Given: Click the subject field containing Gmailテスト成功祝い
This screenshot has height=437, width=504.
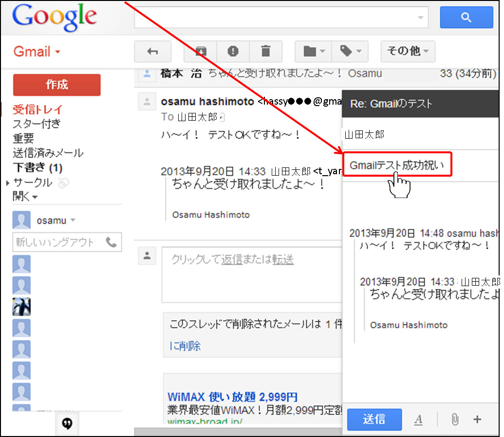Looking at the screenshot, I should tap(397, 165).
